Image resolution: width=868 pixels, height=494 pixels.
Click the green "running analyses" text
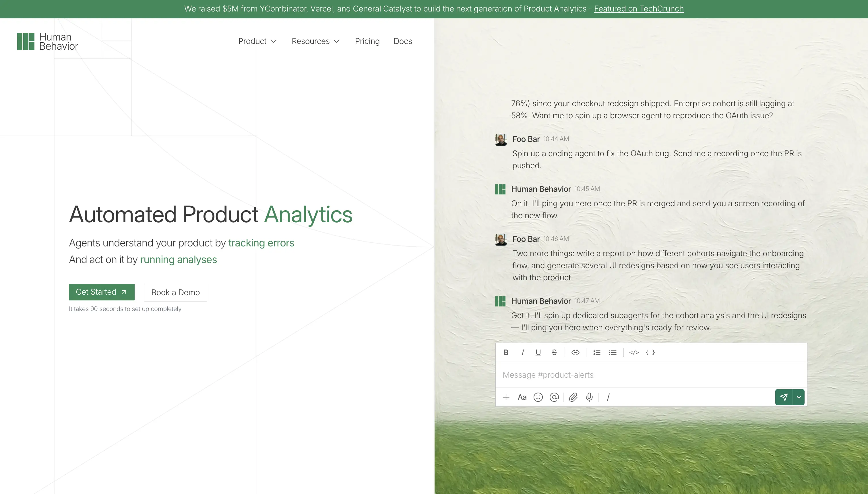(178, 260)
